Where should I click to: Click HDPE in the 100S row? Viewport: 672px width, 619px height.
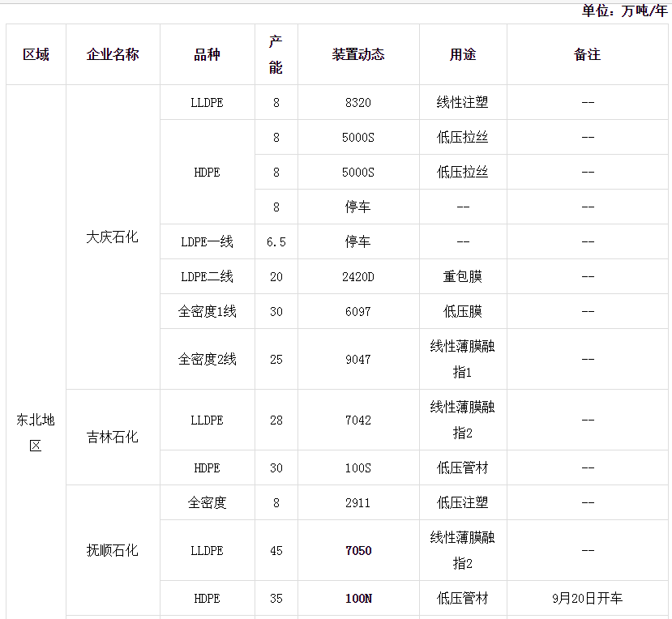pos(207,467)
